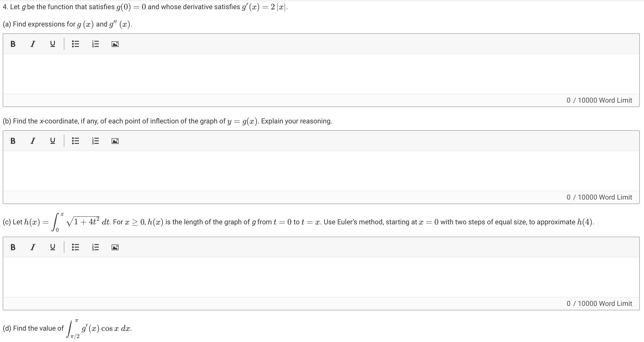Toggle Bold in part (b) editor
This screenshot has width=644, height=342.
(x=13, y=141)
